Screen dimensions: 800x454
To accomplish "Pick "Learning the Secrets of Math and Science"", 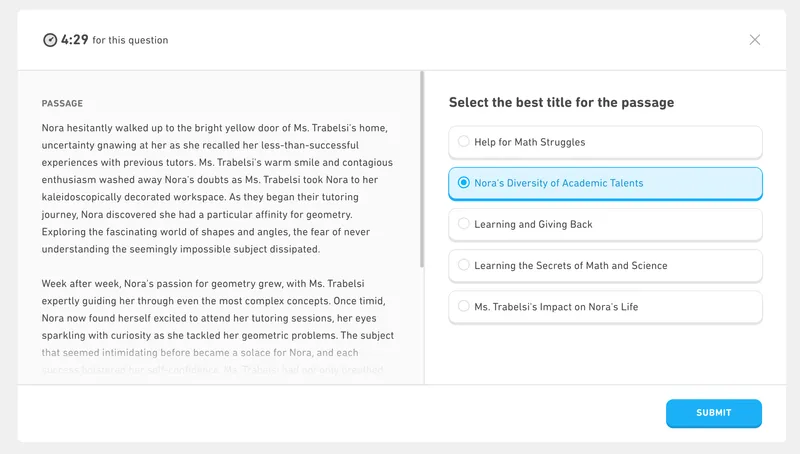I will coord(605,265).
